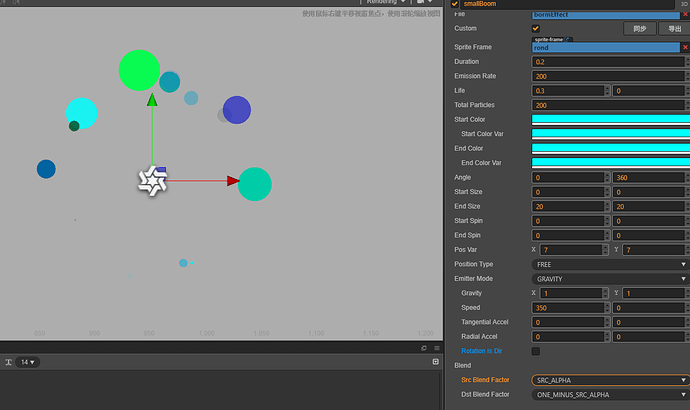Screen dimensions: 690x410
Task: Click the Life value stepper arrows
Action: coord(607,91)
